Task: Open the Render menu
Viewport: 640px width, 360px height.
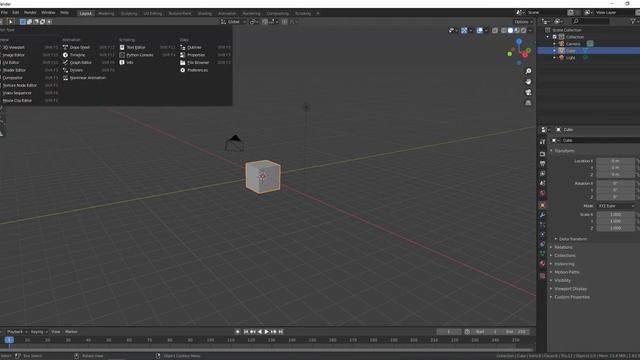Action: click(30, 13)
